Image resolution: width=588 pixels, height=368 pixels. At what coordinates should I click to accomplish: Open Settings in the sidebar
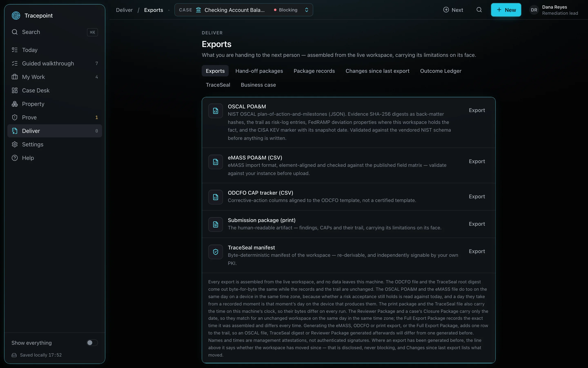tap(55, 144)
